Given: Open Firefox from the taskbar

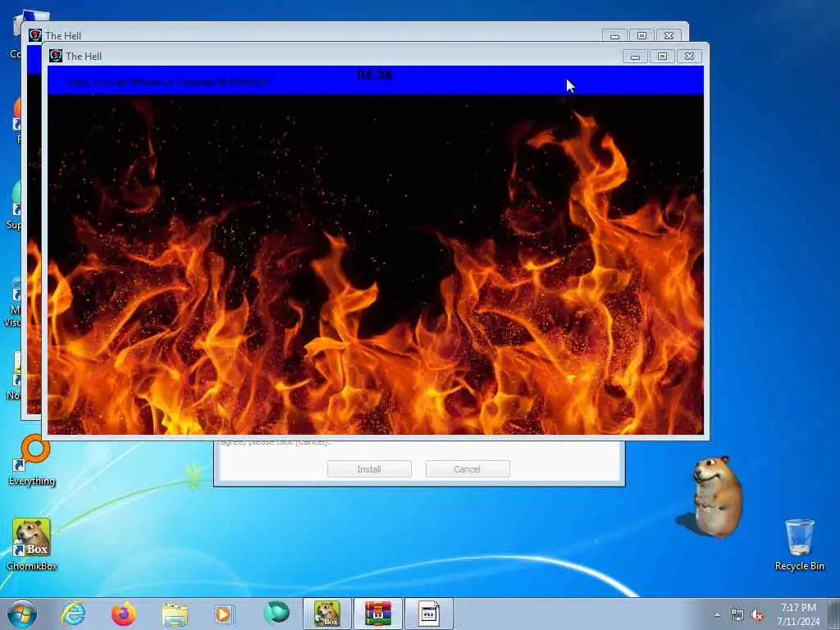Looking at the screenshot, I should pyautogui.click(x=123, y=614).
